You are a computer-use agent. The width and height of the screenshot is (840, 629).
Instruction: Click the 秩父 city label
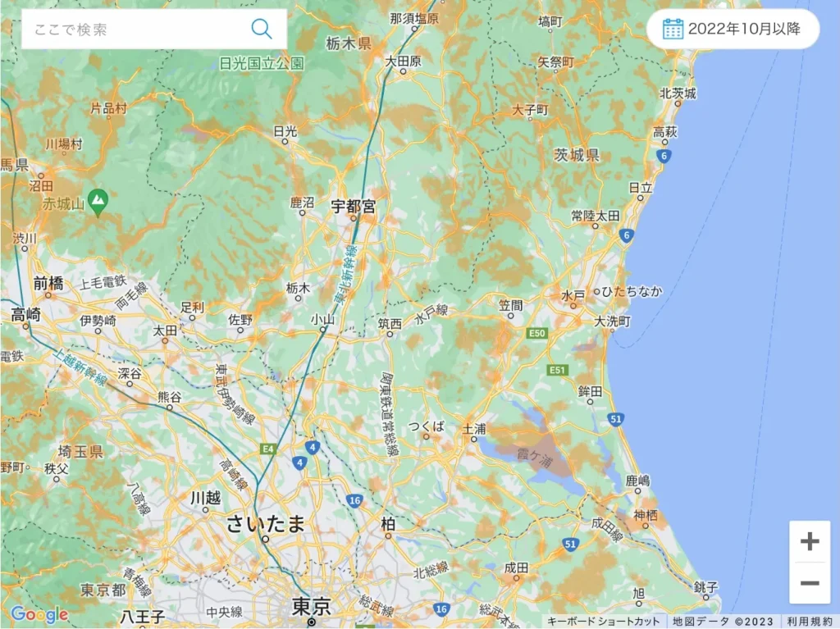(57, 469)
